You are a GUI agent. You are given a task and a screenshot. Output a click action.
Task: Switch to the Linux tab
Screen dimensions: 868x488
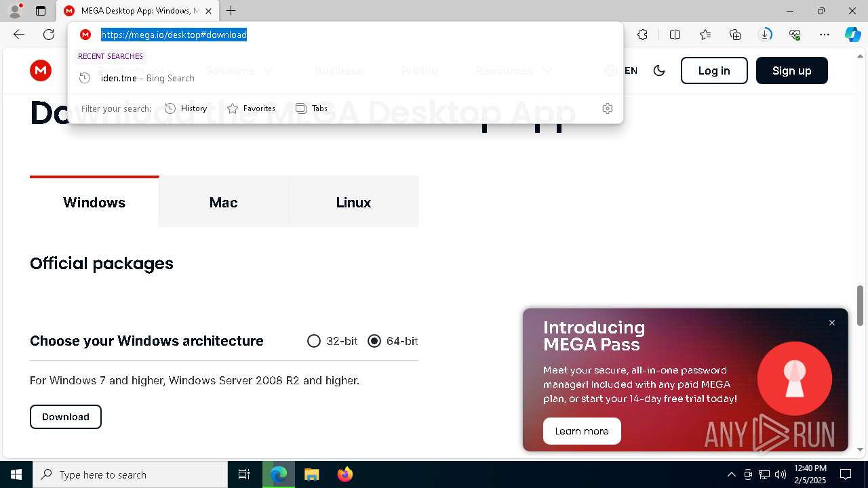click(x=353, y=202)
